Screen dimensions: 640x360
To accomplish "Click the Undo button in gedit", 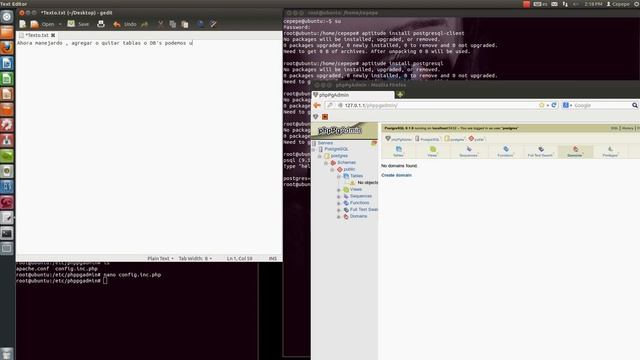I will click(x=125, y=24).
